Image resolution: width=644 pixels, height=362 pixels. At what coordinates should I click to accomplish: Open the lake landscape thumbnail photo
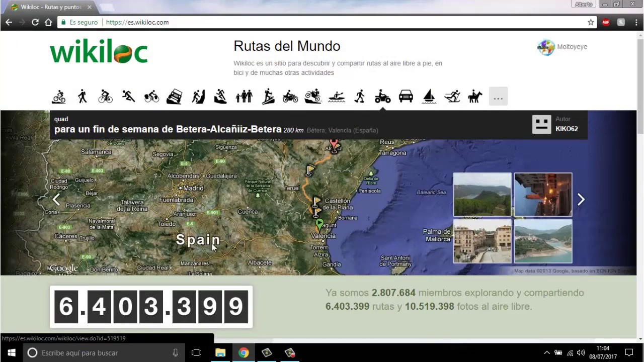(x=482, y=195)
